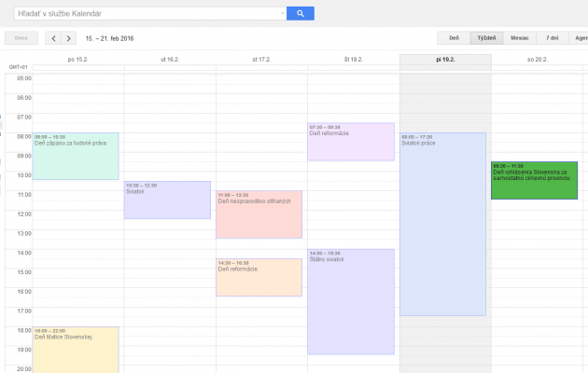Switch to the 7 dní view tab
Viewport: 588px width, 373px height.
(553, 38)
